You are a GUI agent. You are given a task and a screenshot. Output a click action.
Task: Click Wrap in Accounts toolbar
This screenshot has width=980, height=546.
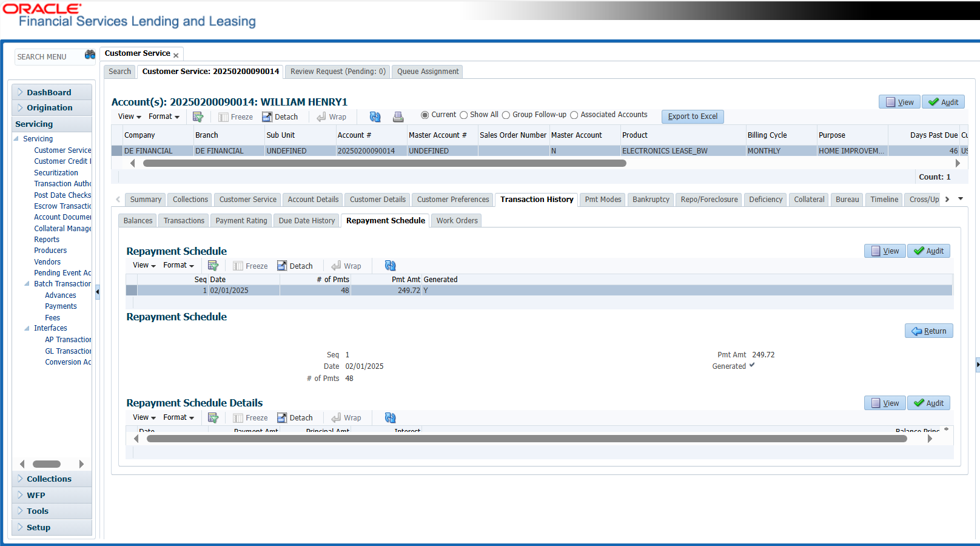(331, 117)
